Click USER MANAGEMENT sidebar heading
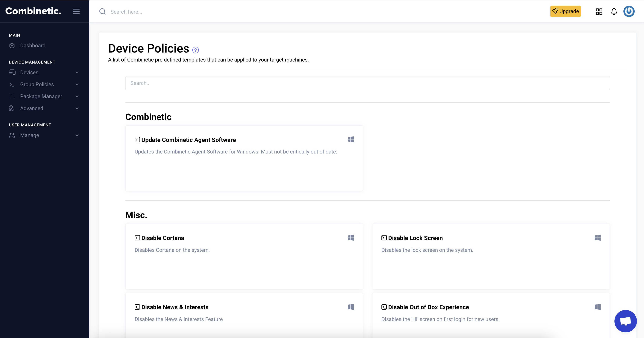 pos(30,125)
